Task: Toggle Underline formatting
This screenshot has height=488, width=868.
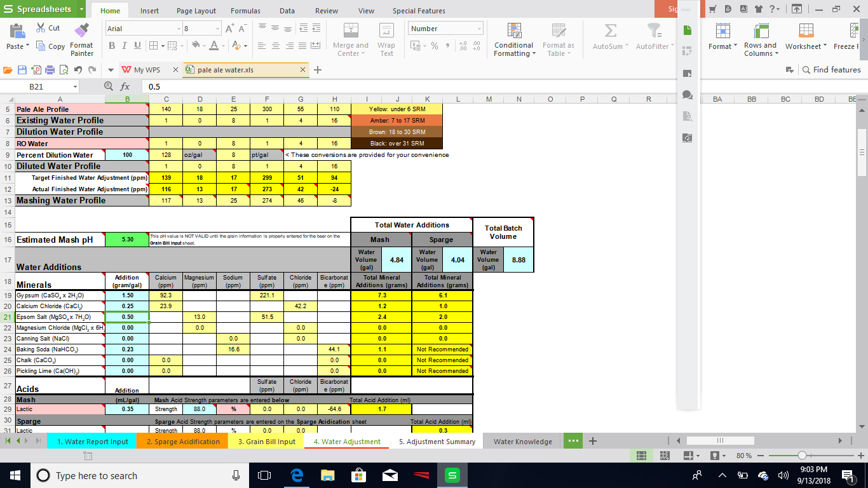Action: [x=138, y=46]
